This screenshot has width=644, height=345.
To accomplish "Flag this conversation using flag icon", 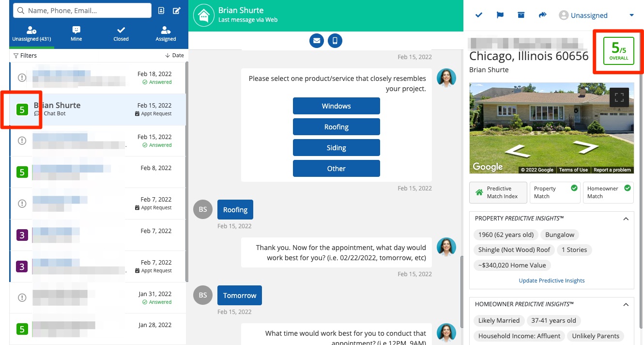I will click(500, 15).
